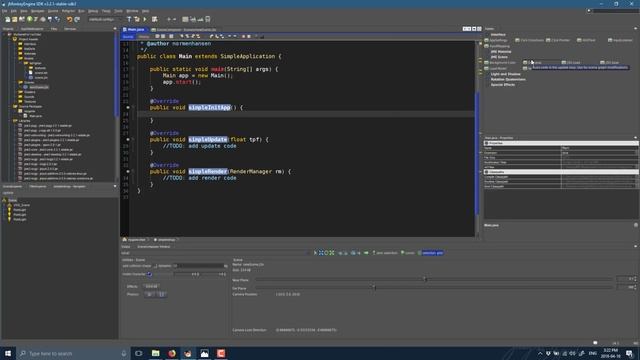This screenshot has height=360, width=640.
Task: Expand the Special Effects palette category
Action: click(x=502, y=84)
